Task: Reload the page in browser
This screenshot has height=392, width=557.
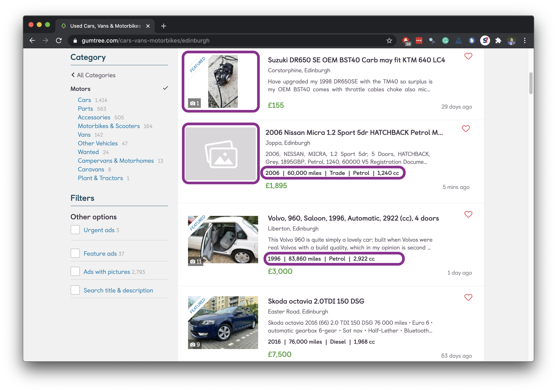Action: 59,40
